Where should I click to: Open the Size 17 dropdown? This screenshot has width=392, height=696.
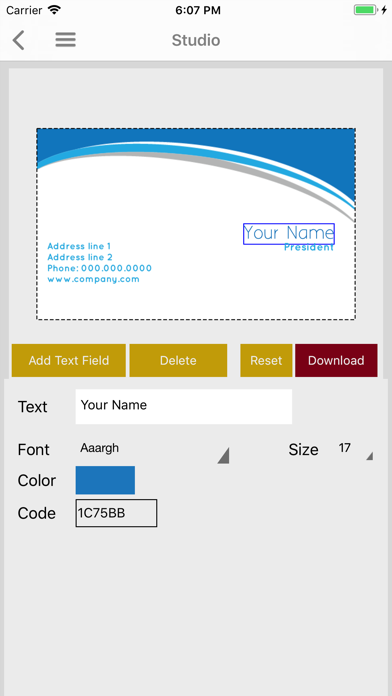(354, 449)
